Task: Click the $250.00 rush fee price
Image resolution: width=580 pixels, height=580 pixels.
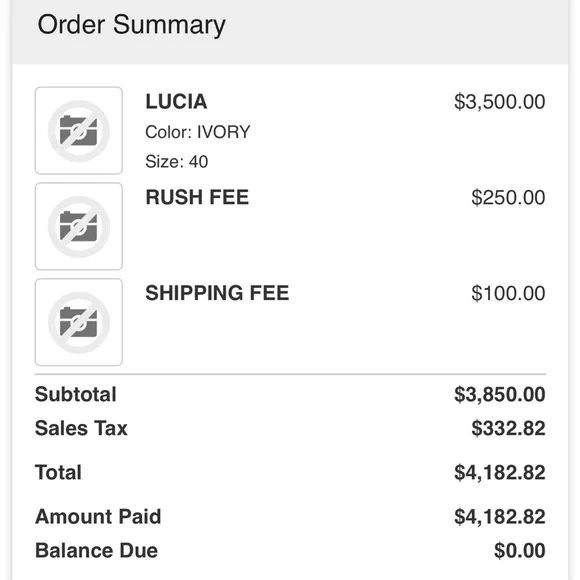Action: tap(508, 198)
